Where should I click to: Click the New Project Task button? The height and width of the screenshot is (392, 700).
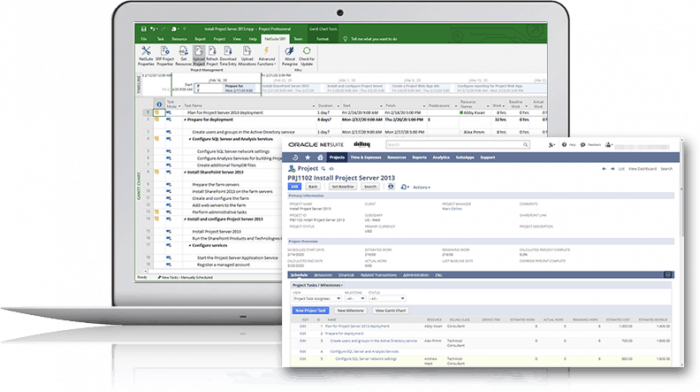tap(311, 310)
